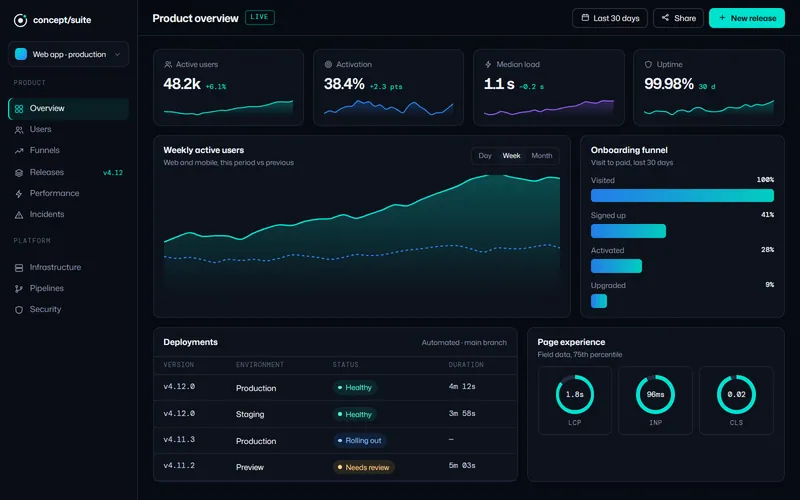The width and height of the screenshot is (800, 500).
Task: Click the Preview environment cell
Action: pyautogui.click(x=250, y=467)
